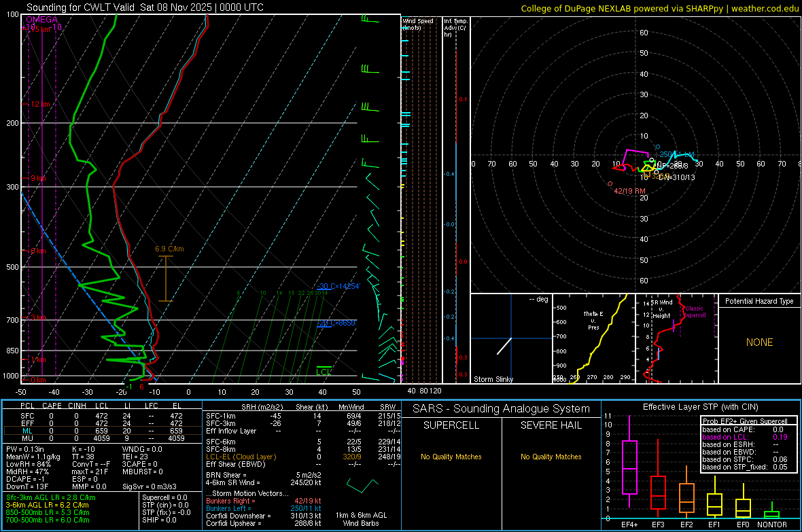Click the 'Classic Supercell' magenta label
The image size is (802, 532).
click(694, 312)
